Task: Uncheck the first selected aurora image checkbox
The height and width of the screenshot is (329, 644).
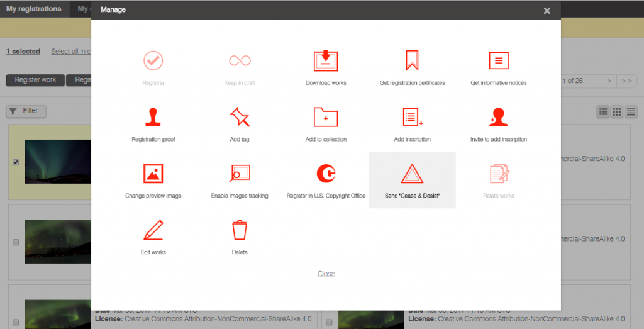Action: 16,162
